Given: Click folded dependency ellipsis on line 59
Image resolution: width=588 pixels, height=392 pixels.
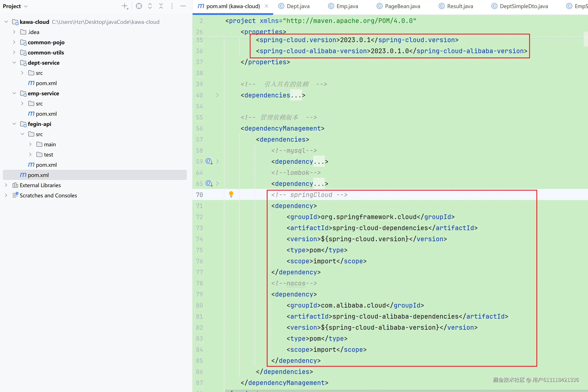Looking at the screenshot, I should (x=319, y=162).
